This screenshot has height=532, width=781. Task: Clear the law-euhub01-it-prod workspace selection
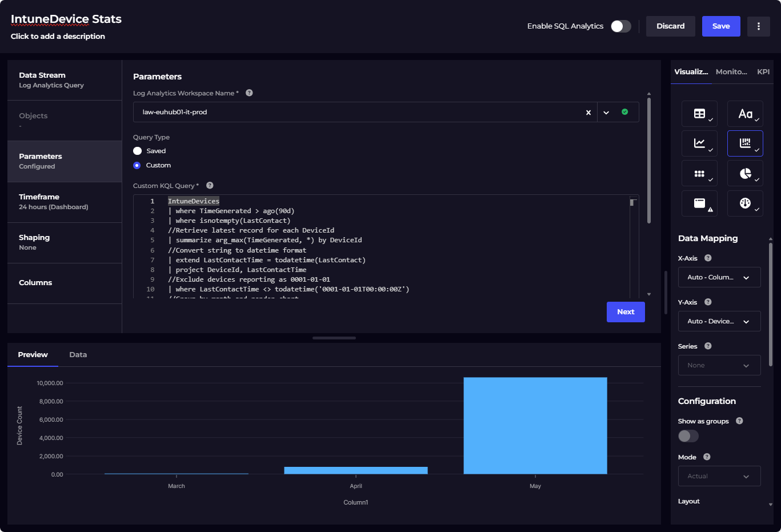point(588,113)
